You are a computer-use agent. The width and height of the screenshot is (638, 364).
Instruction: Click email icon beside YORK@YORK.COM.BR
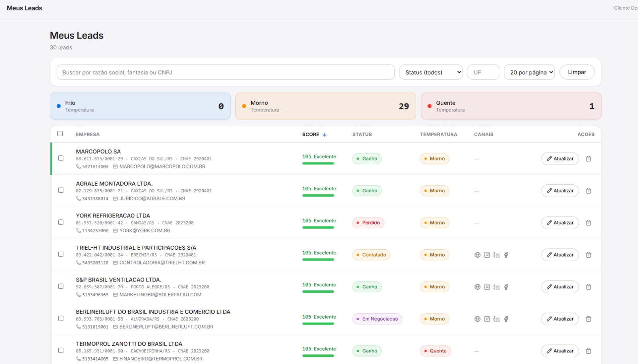click(115, 231)
